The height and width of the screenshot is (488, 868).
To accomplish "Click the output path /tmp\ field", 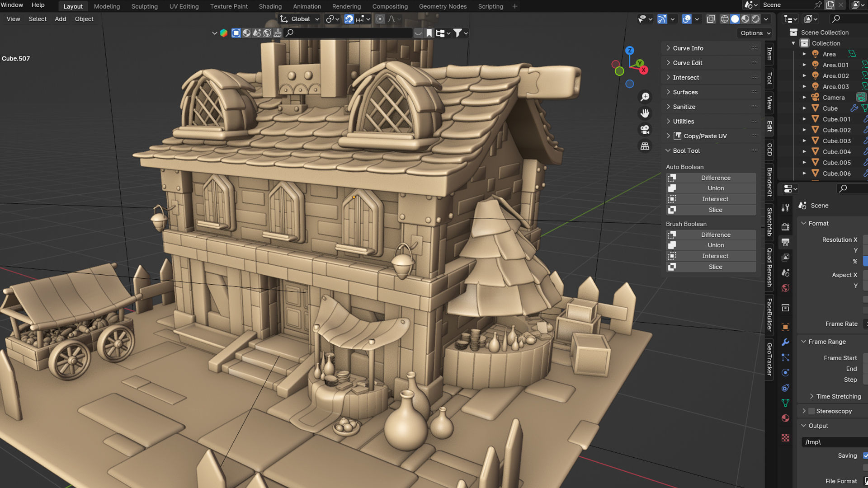I will (x=834, y=442).
